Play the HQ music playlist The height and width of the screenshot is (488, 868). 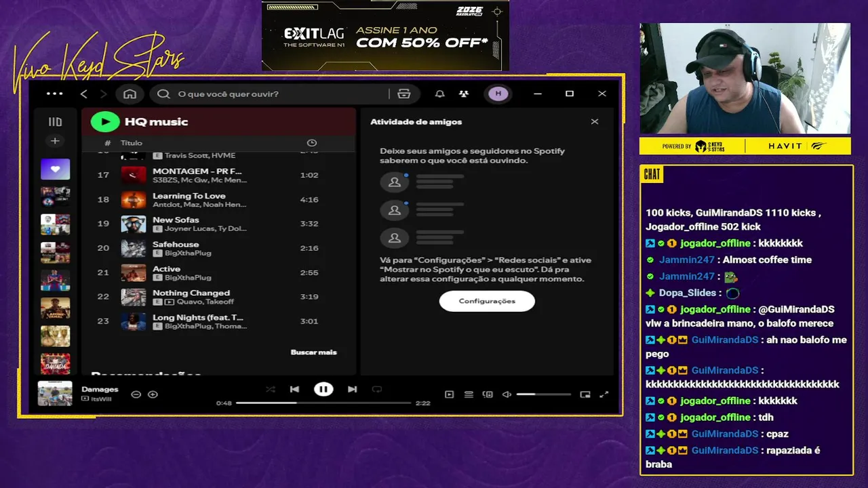(x=105, y=122)
